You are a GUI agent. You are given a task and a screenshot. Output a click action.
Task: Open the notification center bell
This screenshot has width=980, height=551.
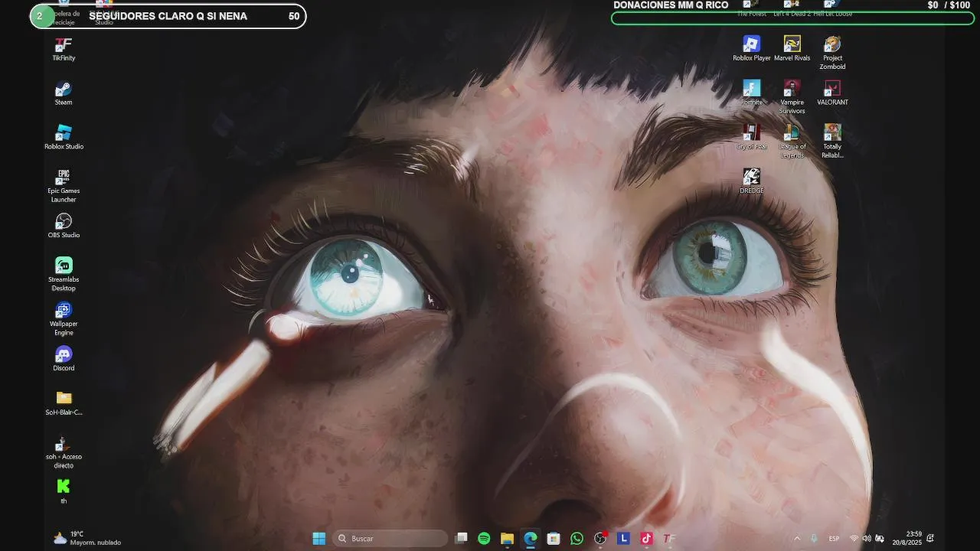pyautogui.click(x=930, y=539)
